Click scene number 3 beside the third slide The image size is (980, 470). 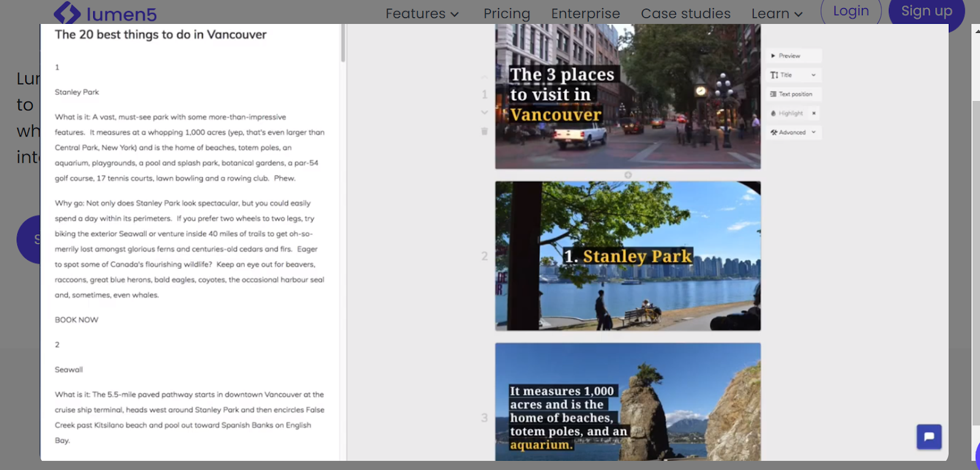coord(484,417)
